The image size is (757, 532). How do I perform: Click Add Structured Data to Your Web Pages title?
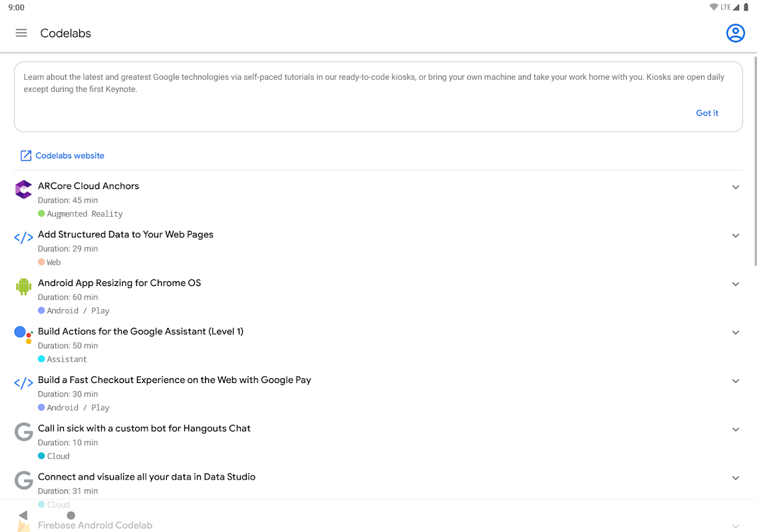click(126, 235)
